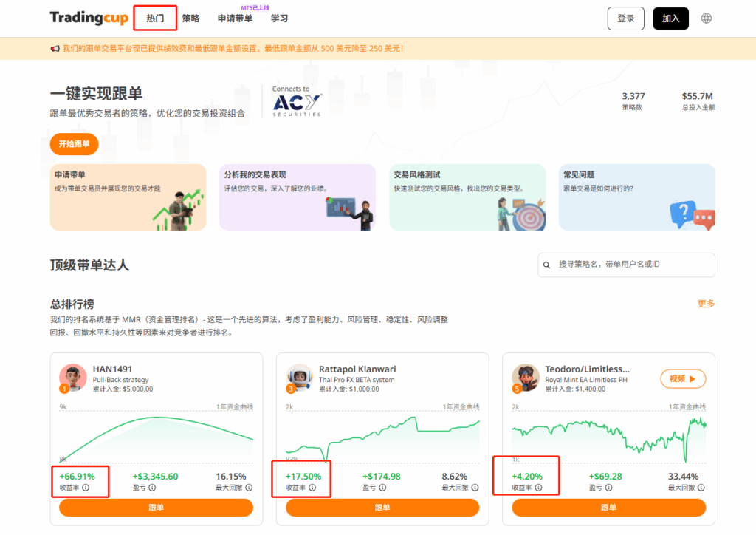Click the Tradingcup logo
This screenshot has height=535, width=756.
(x=89, y=18)
